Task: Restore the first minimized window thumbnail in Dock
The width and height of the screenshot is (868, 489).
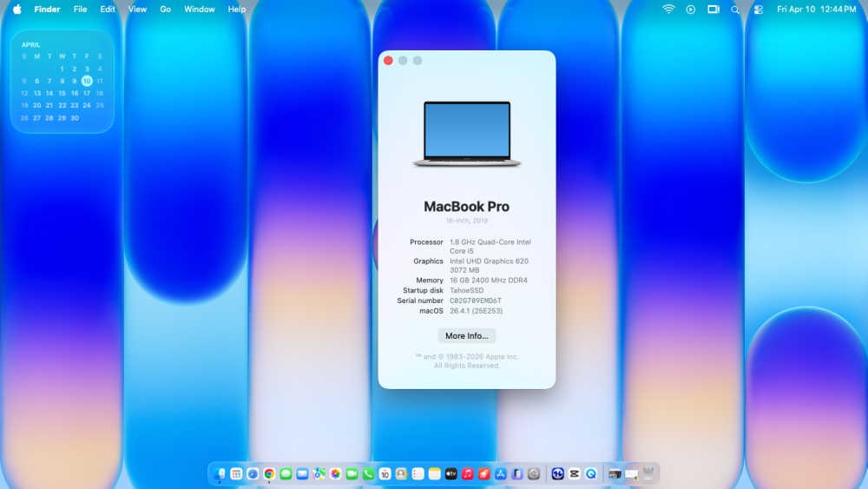Action: (615, 473)
